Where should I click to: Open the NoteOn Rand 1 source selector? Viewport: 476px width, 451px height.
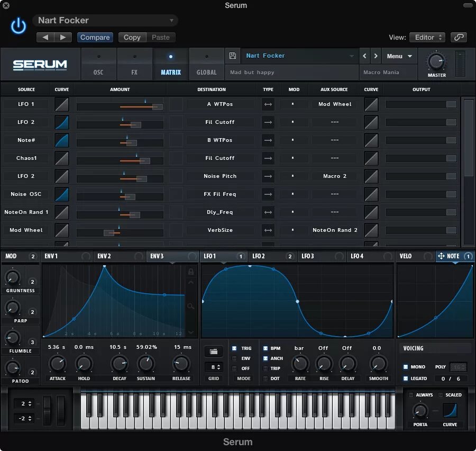26,212
